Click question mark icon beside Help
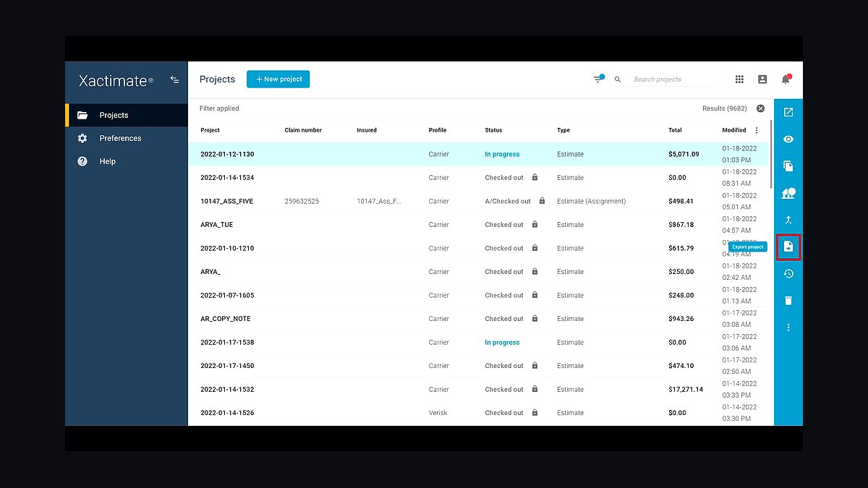This screenshot has width=868, height=488. click(82, 161)
